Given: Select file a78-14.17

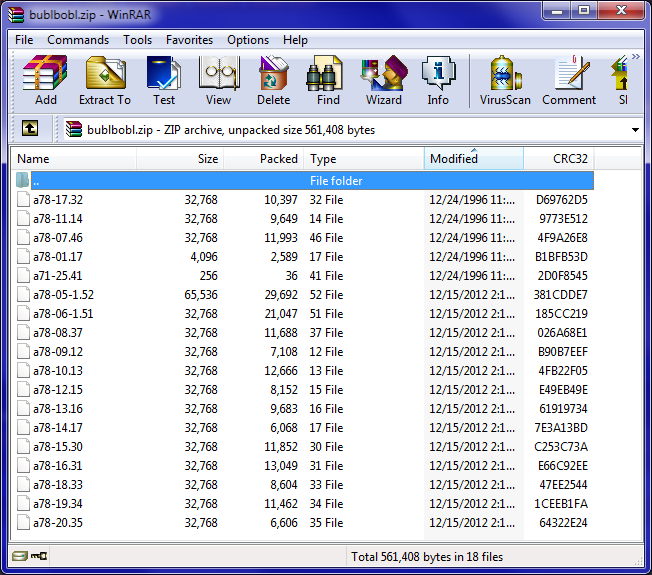Looking at the screenshot, I should click(58, 427).
